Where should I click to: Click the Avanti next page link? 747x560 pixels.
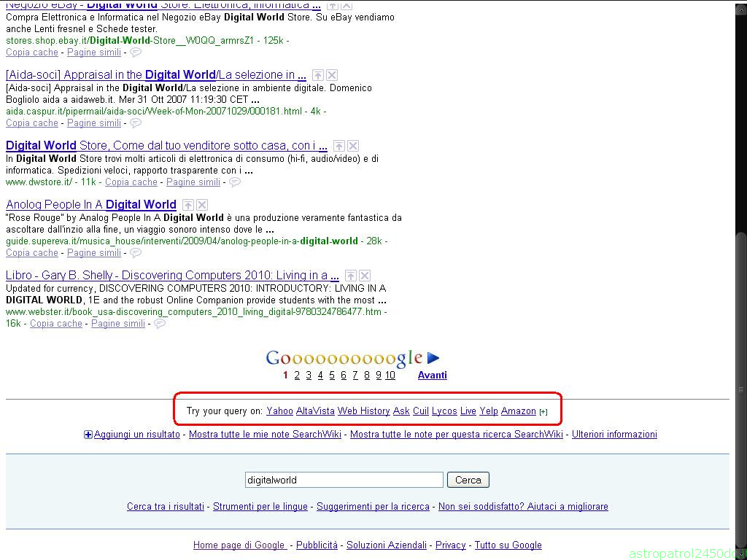pos(432,376)
